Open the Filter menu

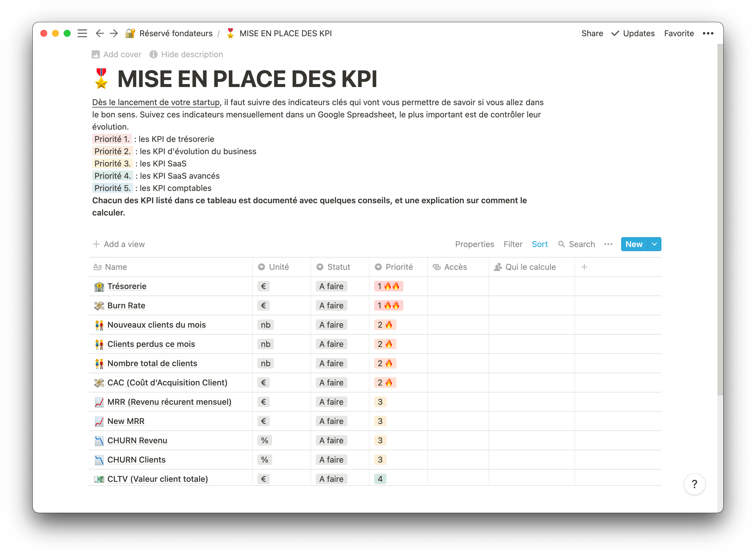pyautogui.click(x=512, y=244)
